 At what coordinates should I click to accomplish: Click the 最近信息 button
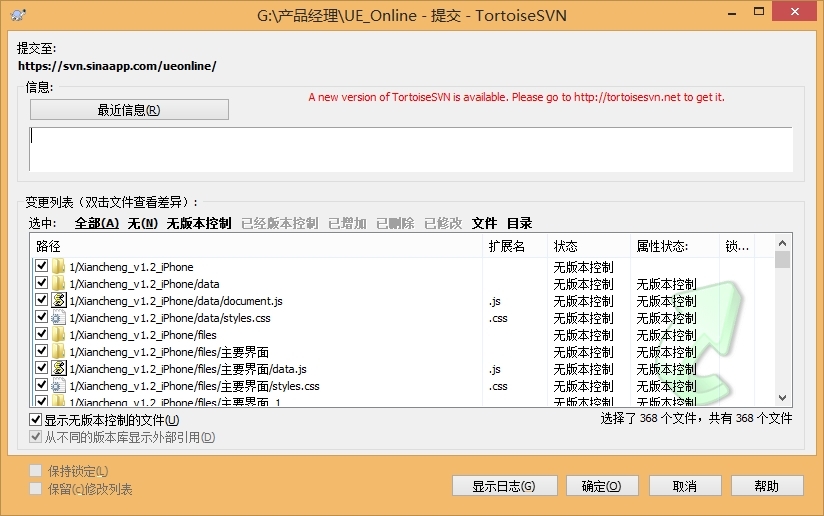click(x=129, y=110)
